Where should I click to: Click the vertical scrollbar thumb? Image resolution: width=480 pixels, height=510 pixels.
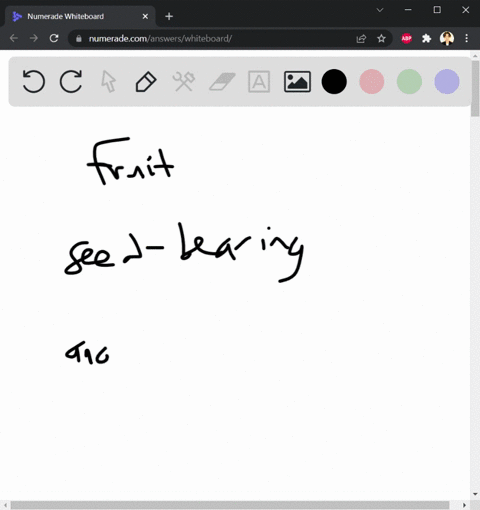point(475,89)
